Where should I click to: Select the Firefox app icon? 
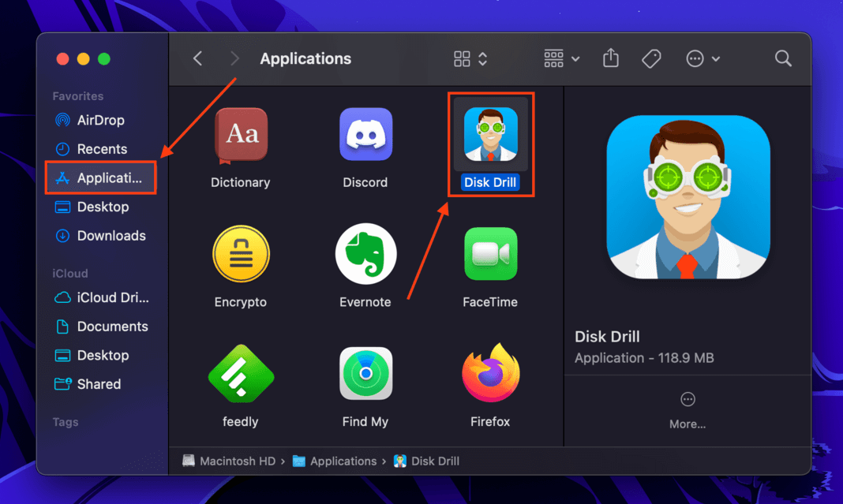click(x=491, y=373)
